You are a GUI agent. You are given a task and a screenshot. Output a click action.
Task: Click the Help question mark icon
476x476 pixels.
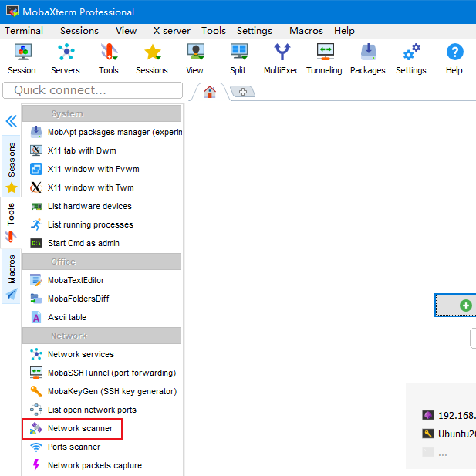[454, 52]
